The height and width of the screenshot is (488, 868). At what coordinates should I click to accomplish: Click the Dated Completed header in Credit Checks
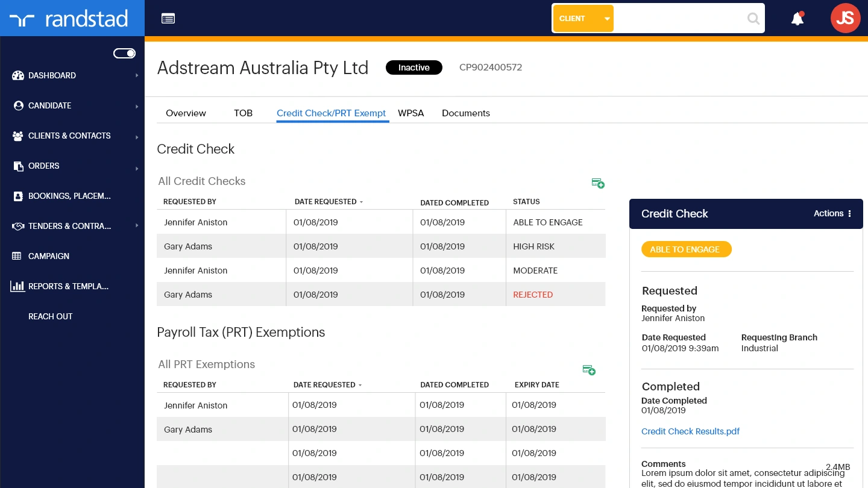(454, 203)
